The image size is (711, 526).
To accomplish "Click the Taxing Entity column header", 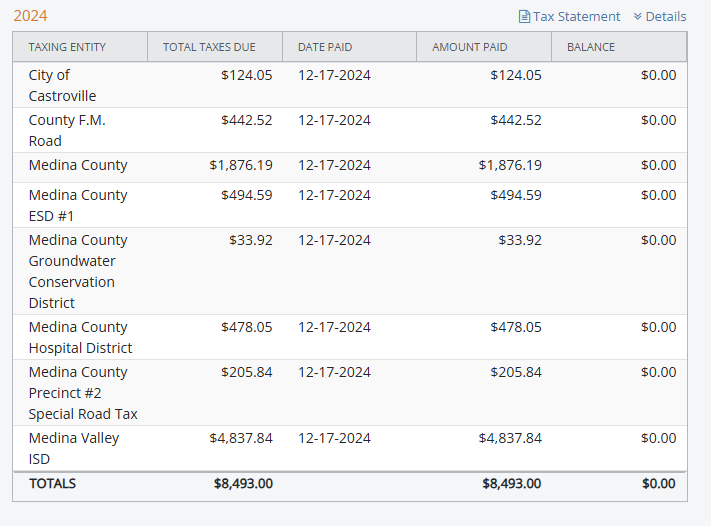I will (x=67, y=47).
